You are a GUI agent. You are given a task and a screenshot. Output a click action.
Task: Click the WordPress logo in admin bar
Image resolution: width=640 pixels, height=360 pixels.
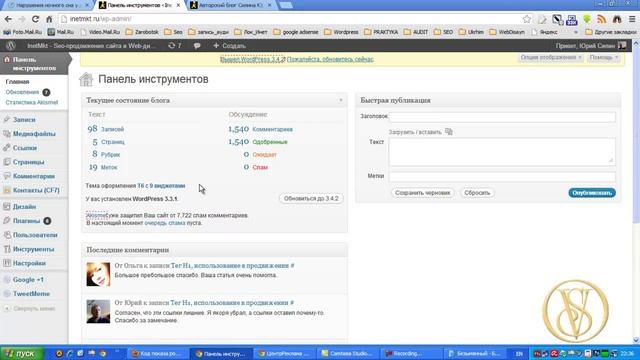point(11,46)
